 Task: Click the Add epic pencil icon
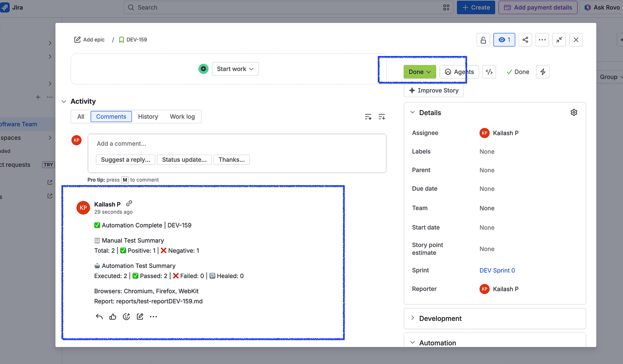click(x=77, y=40)
